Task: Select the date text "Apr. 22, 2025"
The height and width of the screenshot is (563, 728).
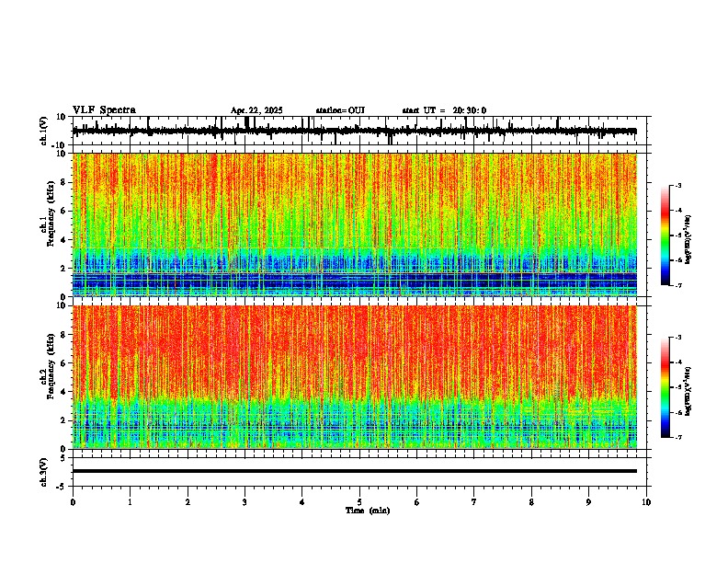Action: (256, 110)
